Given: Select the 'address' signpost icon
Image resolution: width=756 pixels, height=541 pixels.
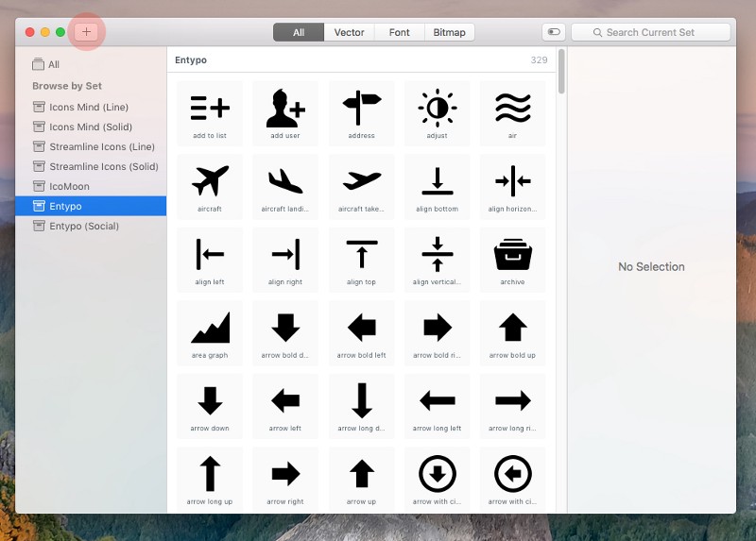Looking at the screenshot, I should 361,111.
